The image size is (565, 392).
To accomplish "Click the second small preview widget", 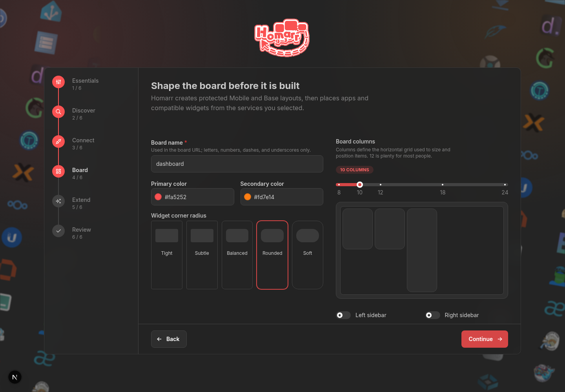I will 390,229.
